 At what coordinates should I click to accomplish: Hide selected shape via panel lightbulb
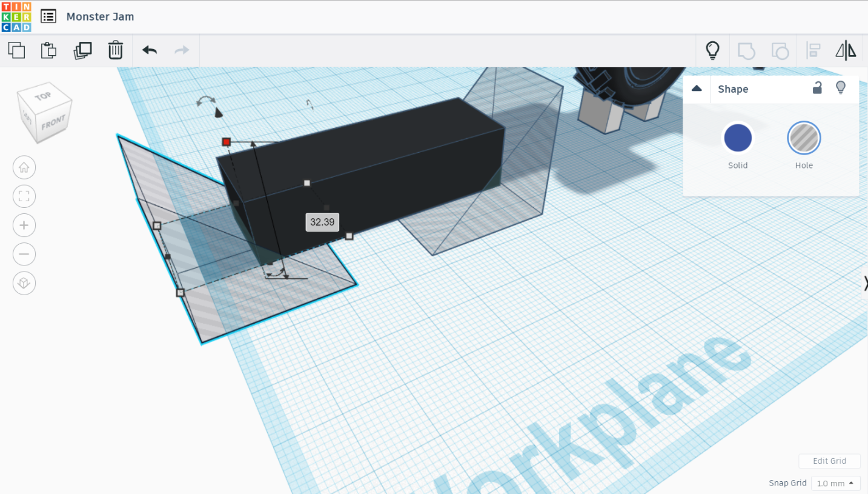tap(841, 88)
